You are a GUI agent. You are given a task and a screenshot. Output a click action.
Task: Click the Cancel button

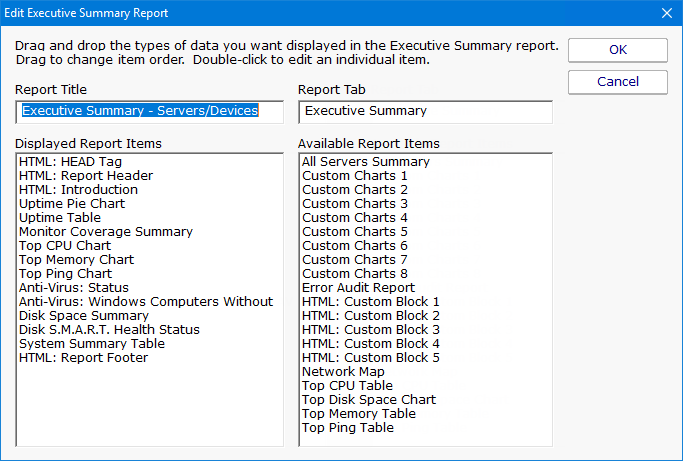click(617, 82)
